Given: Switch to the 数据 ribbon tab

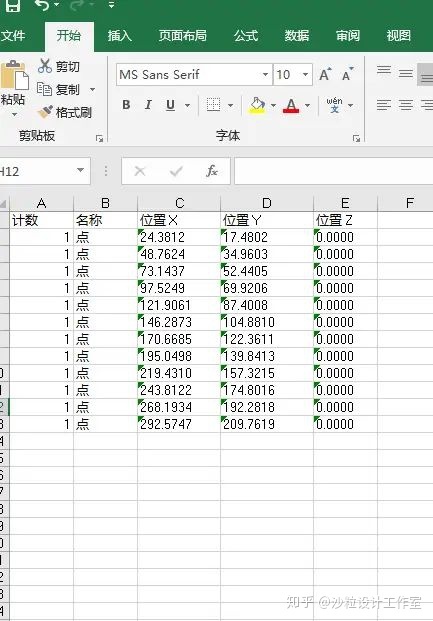Looking at the screenshot, I should (297, 36).
